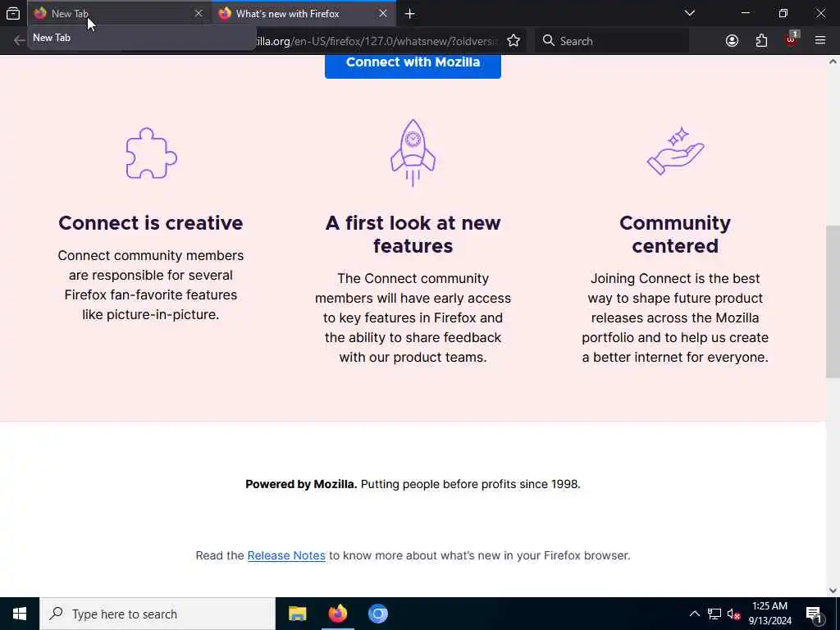The height and width of the screenshot is (630, 840).
Task: Go back with the back arrow
Action: tap(20, 41)
